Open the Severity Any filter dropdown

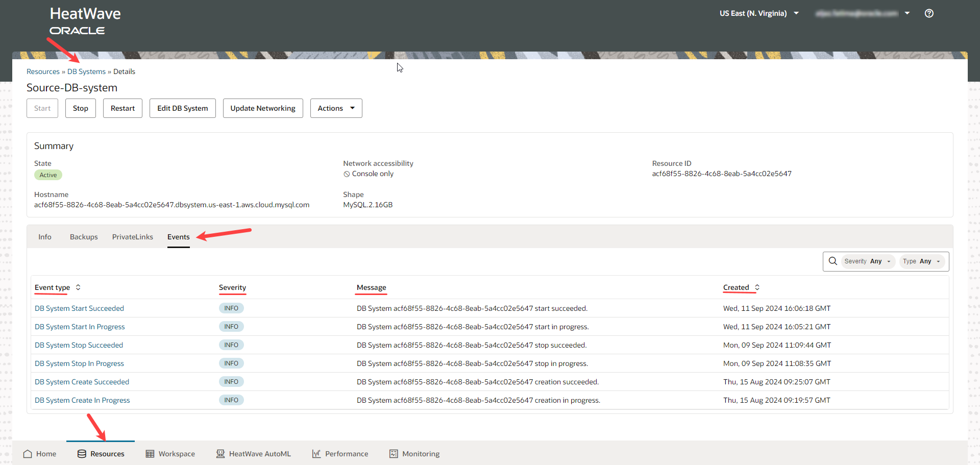(x=868, y=261)
